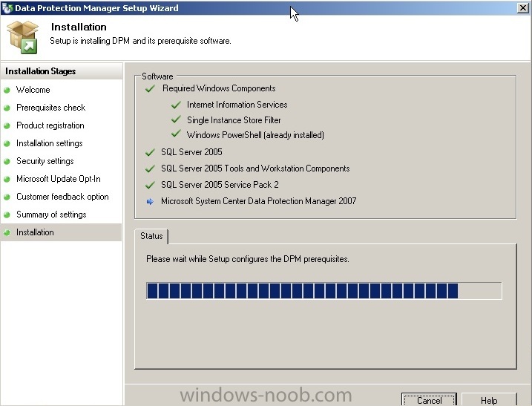Click checkmark beside Single Instance Store Filter
Viewport: 532px width, 406px height.
click(x=176, y=119)
